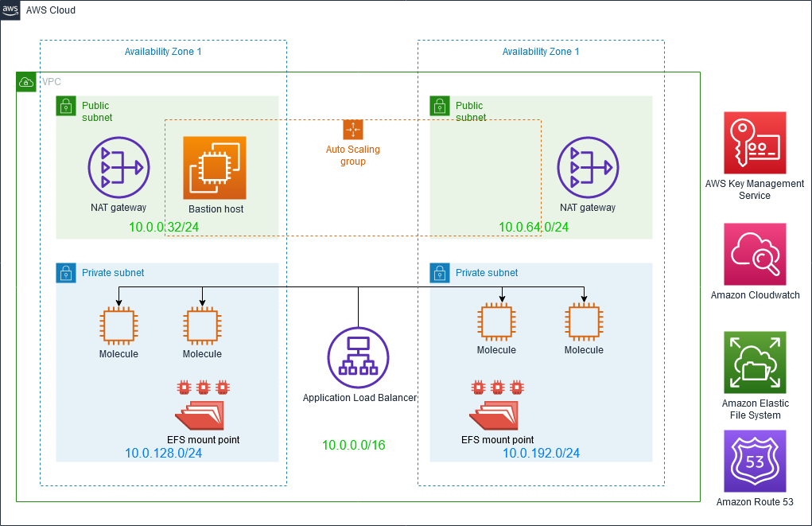Select the right 'Public subnet' label
The height and width of the screenshot is (526, 812).
[x=471, y=111]
